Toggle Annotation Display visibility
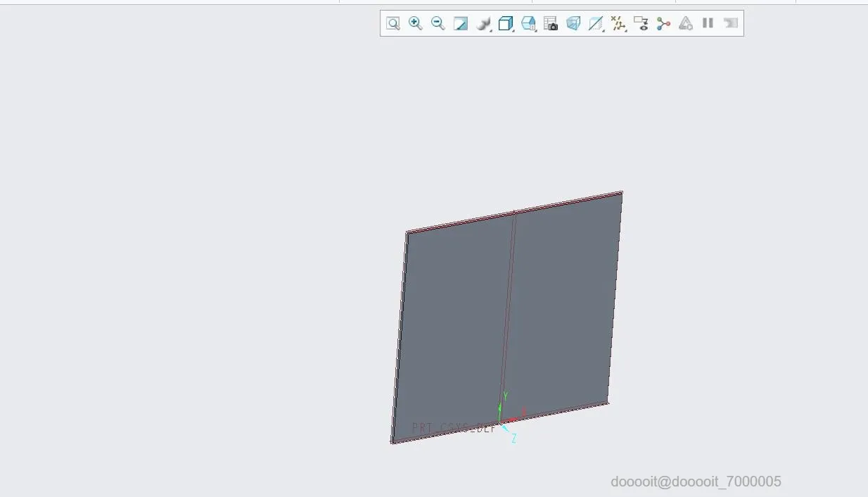The height and width of the screenshot is (497, 868). coord(641,23)
